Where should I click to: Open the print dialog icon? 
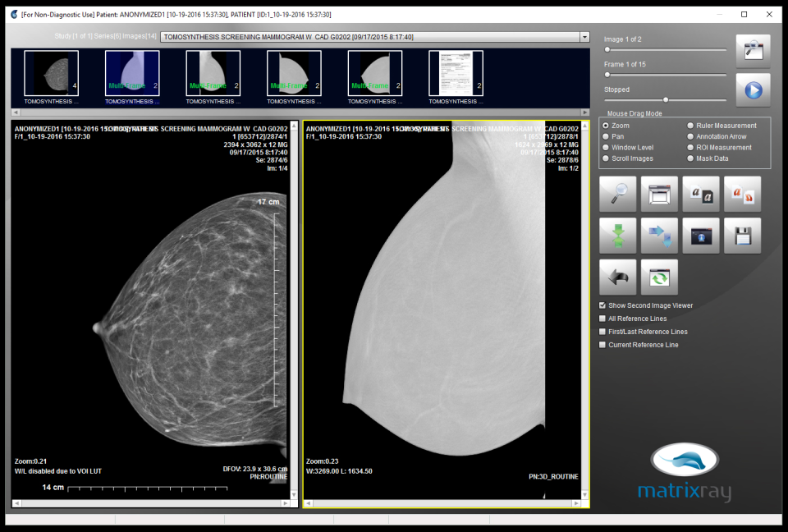click(x=658, y=194)
